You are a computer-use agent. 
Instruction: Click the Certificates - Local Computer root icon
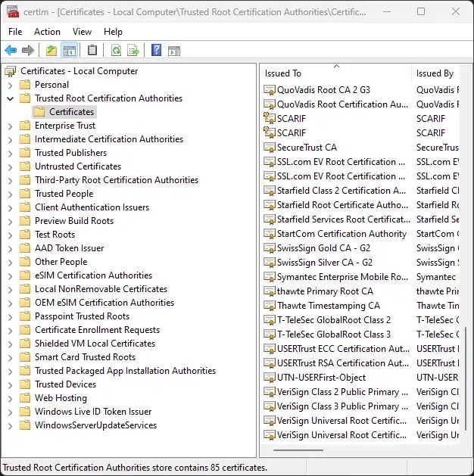tap(11, 71)
